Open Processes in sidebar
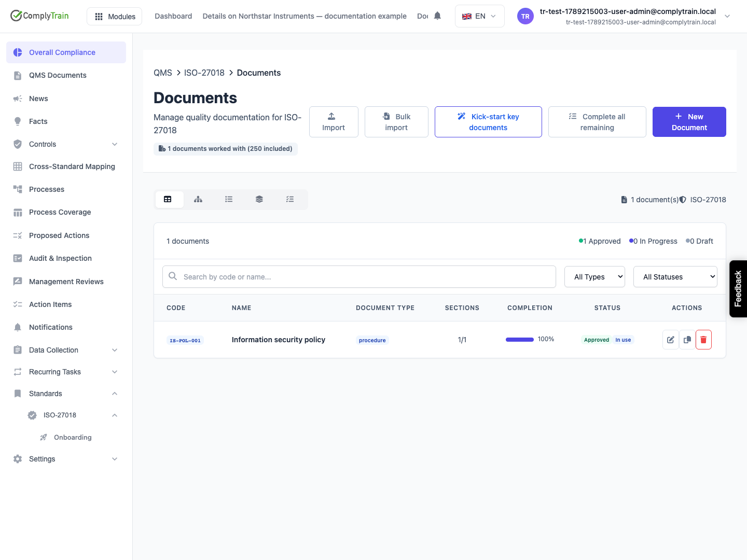 tap(66, 189)
